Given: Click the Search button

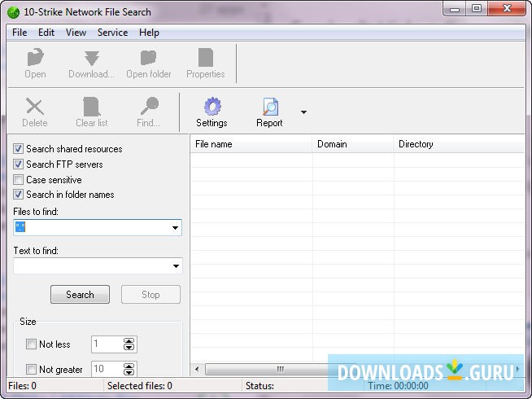Looking at the screenshot, I should tap(80, 295).
